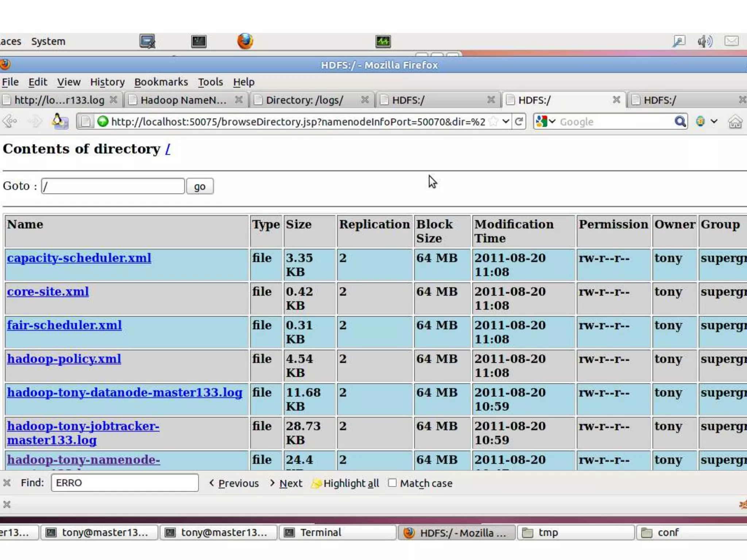Click the home icon in toolbar
The height and width of the screenshot is (560, 747).
point(735,121)
